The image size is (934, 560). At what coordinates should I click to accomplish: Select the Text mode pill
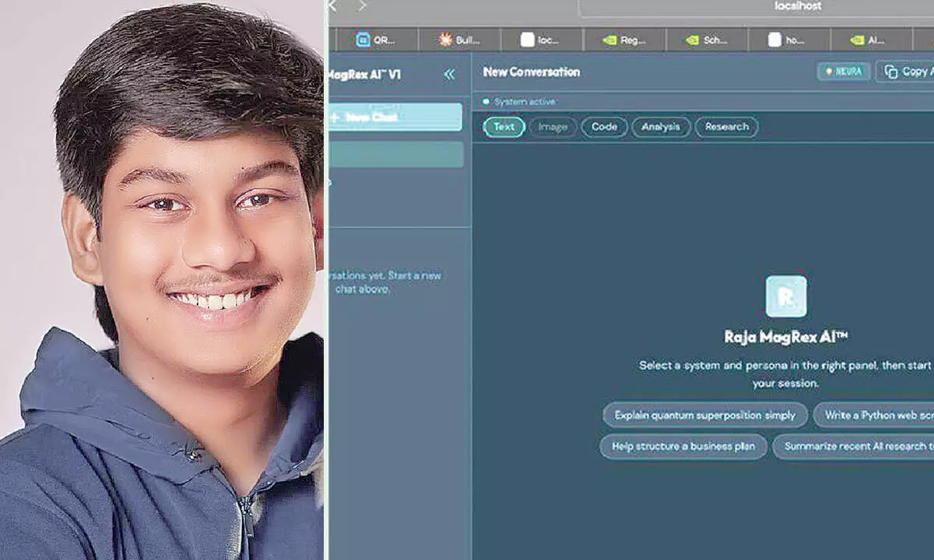[504, 127]
